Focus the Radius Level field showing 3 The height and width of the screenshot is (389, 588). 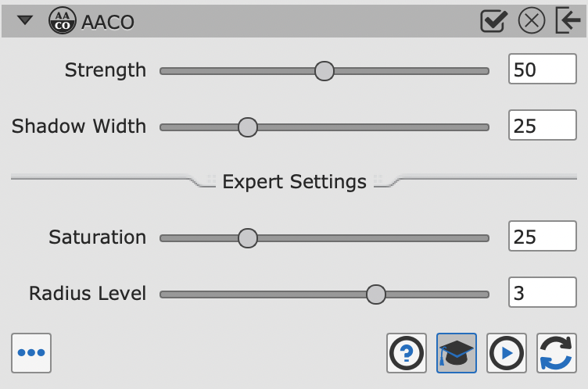click(542, 292)
